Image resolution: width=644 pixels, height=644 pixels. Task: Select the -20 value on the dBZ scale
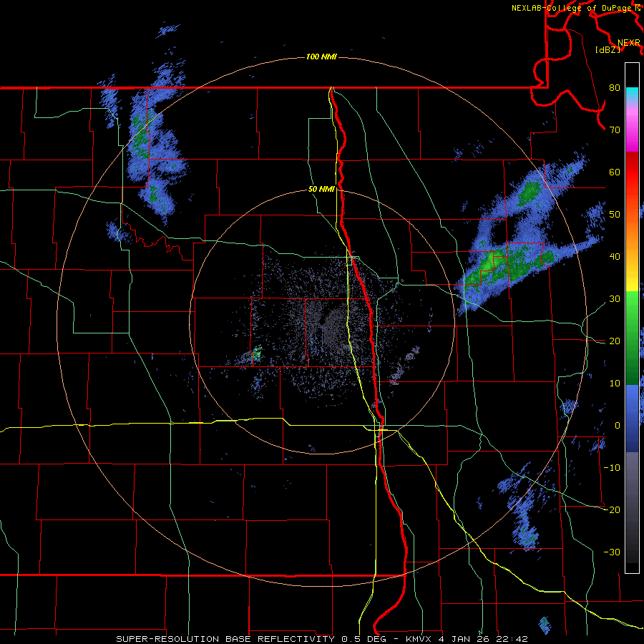612,509
